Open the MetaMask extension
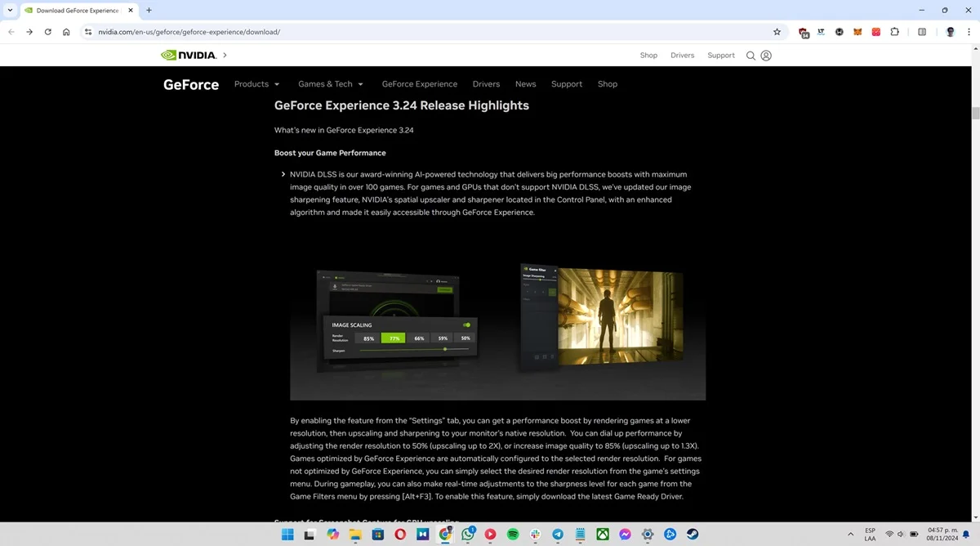Image resolution: width=980 pixels, height=546 pixels. tap(857, 32)
